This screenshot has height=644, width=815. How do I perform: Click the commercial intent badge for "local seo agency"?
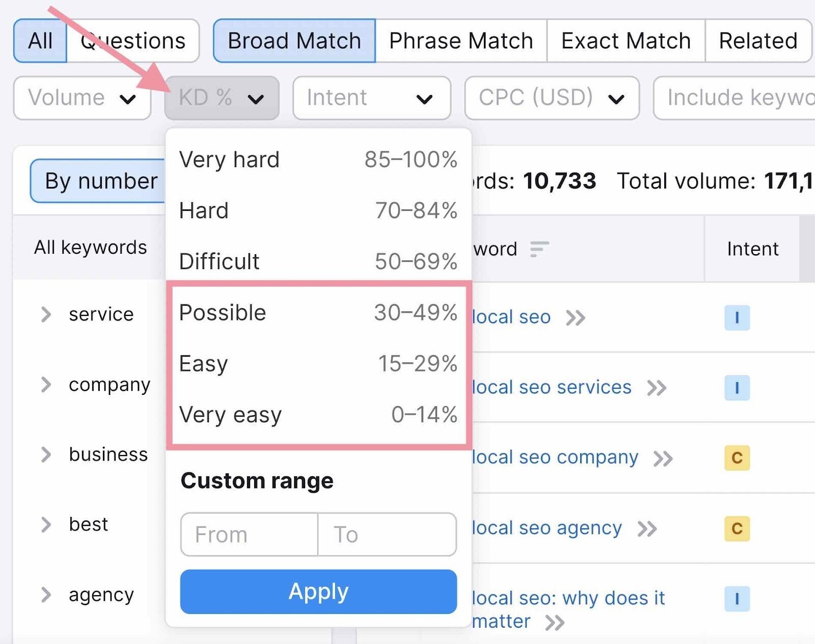737,528
